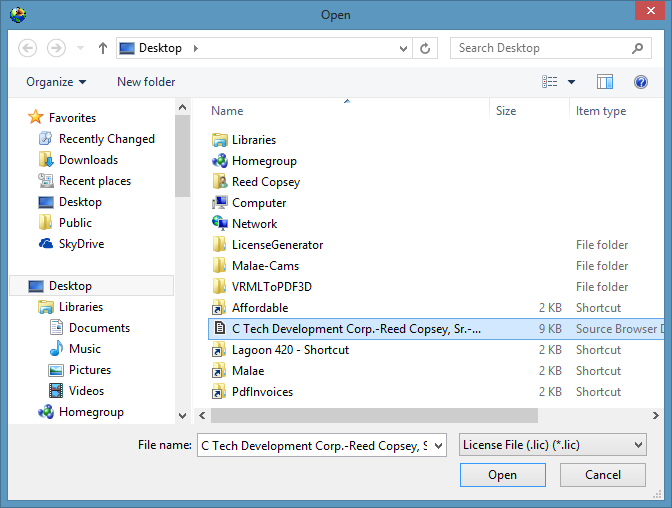Select Public folder in Favorites
The height and width of the screenshot is (508, 672).
(x=75, y=223)
